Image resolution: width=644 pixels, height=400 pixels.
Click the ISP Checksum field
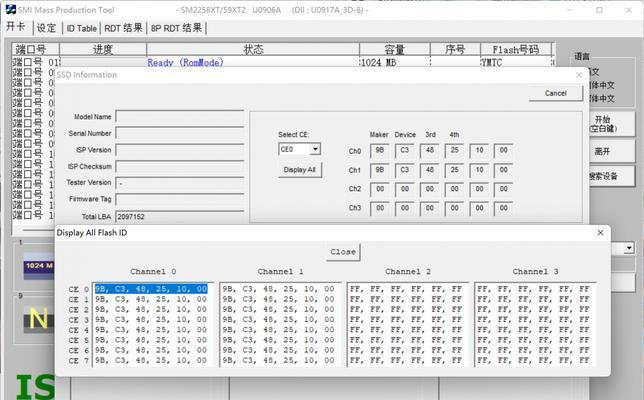click(180, 166)
